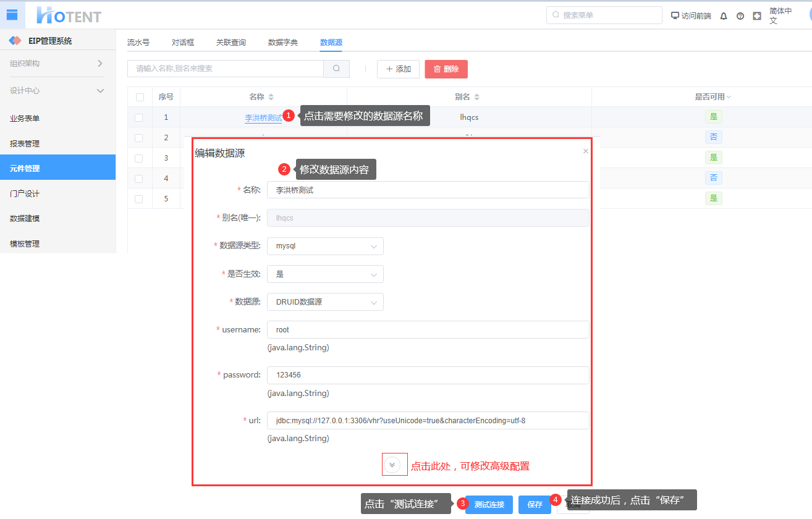
Task: Switch to the 关联查询 tab
Action: click(230, 43)
